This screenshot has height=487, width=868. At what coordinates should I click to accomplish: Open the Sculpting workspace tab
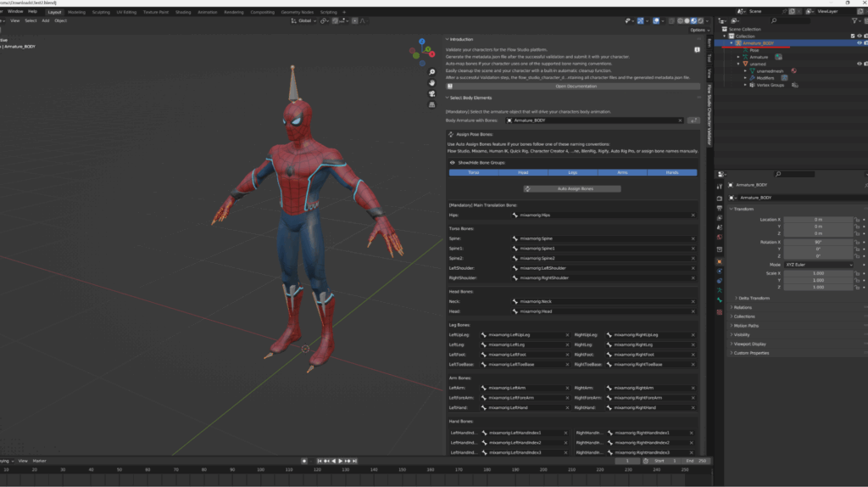pyautogui.click(x=101, y=12)
